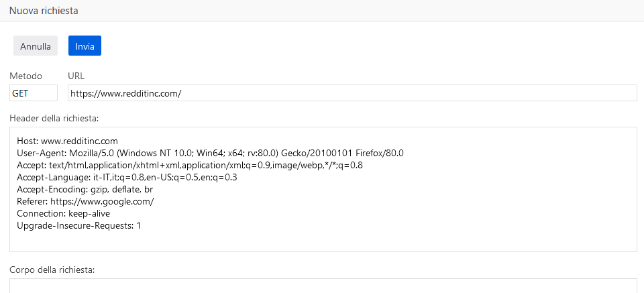Place cursor on the Host: www.redditinc.com line
The width and height of the screenshot is (644, 293).
tap(67, 141)
